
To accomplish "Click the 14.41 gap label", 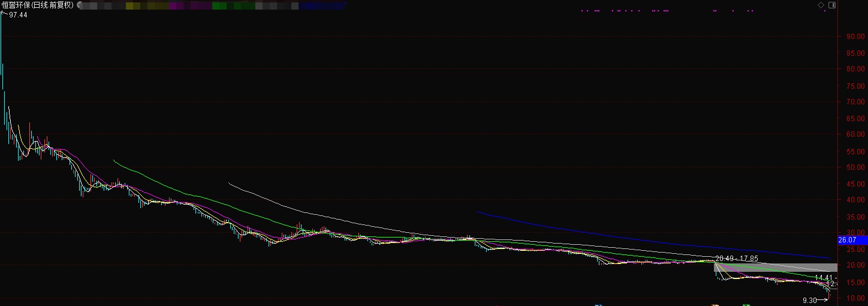I will pos(825,278).
